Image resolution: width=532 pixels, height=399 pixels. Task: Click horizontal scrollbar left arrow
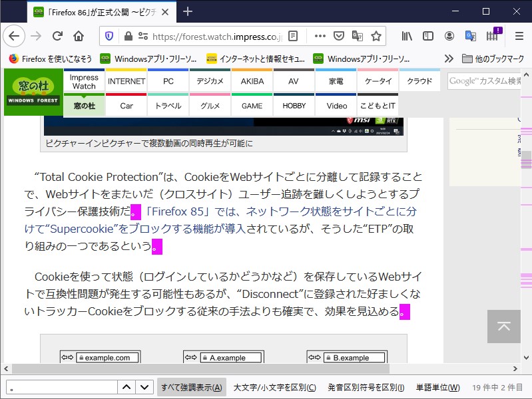pos(6,368)
